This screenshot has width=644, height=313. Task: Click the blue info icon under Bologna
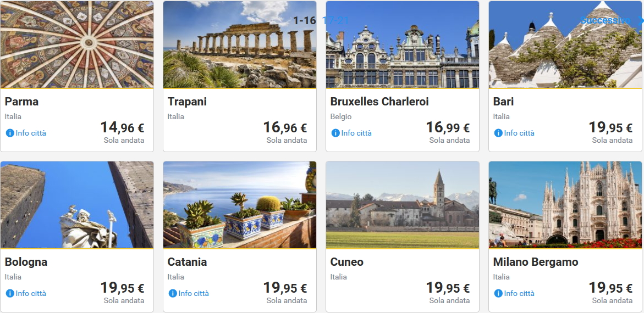point(10,294)
